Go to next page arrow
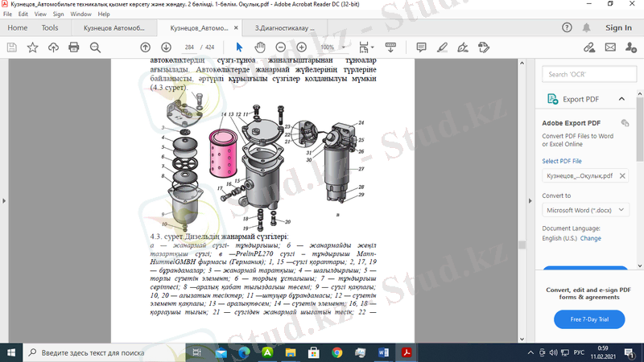 click(166, 47)
